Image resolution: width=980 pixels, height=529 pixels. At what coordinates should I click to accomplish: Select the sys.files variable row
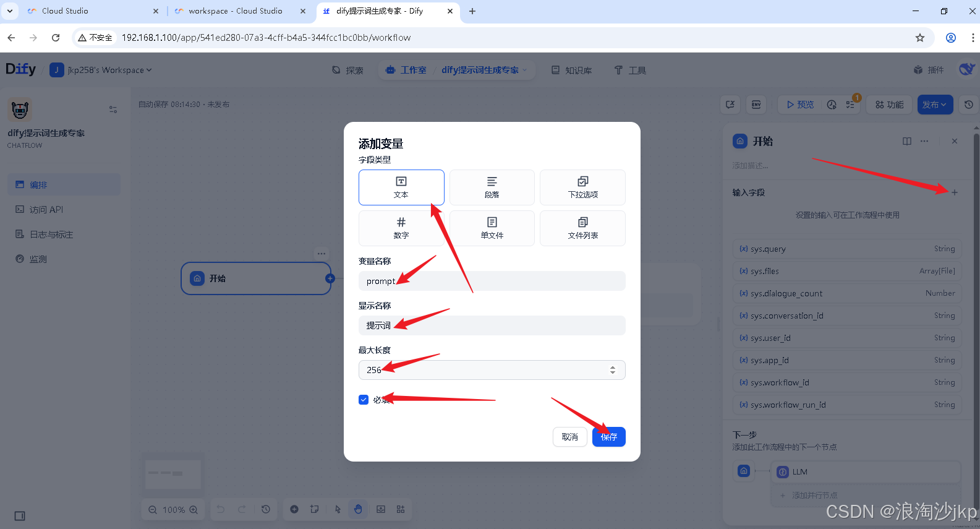pos(847,271)
